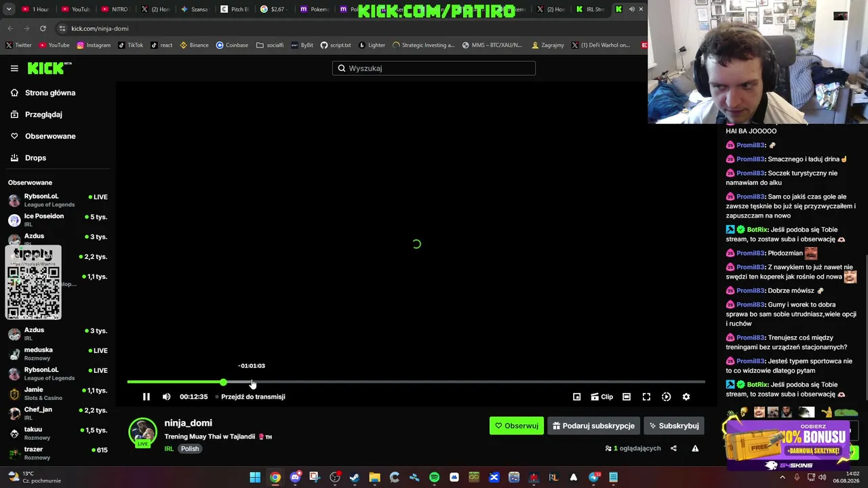Open the IRL category link
The image size is (868, 488).
tap(169, 449)
